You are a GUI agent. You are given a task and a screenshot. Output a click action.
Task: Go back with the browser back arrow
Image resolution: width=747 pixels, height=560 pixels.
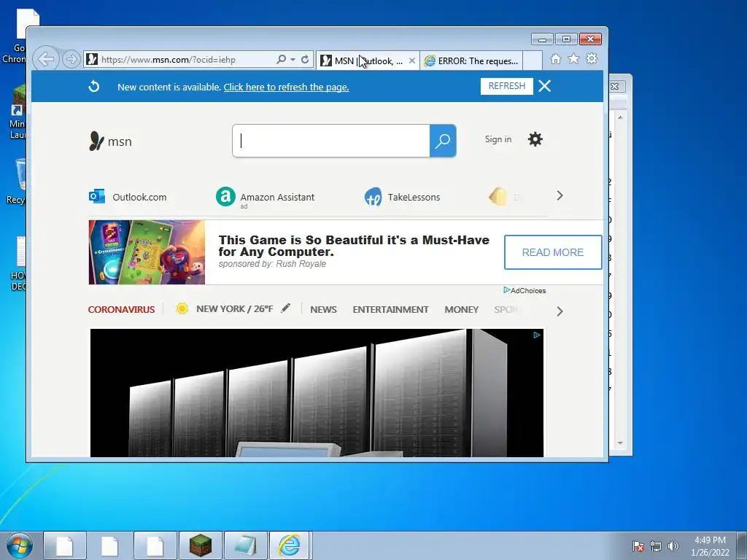click(x=46, y=59)
